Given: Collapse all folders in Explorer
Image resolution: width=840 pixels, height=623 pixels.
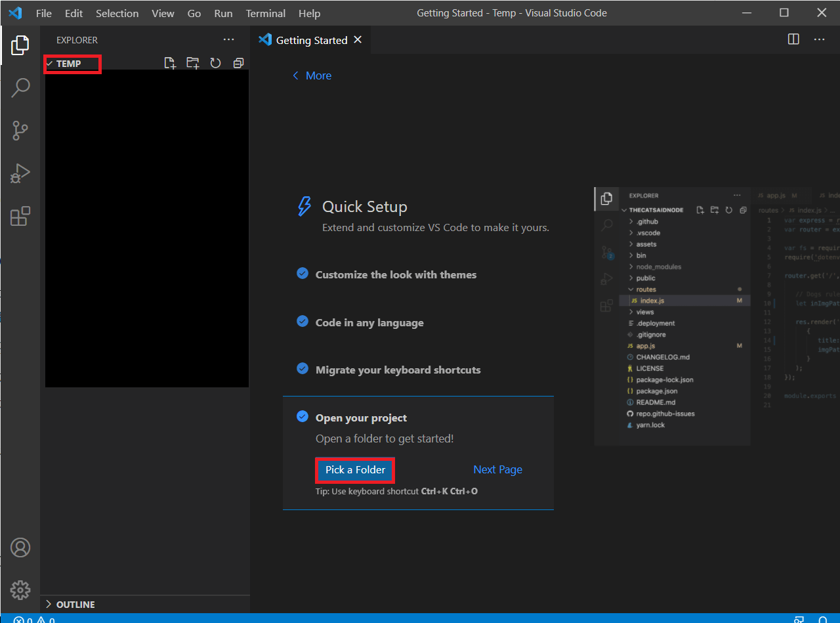Looking at the screenshot, I should click(x=238, y=63).
